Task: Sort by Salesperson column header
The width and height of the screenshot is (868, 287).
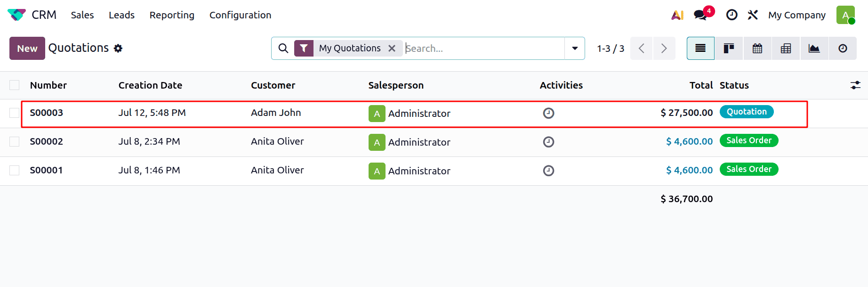Action: (x=396, y=85)
